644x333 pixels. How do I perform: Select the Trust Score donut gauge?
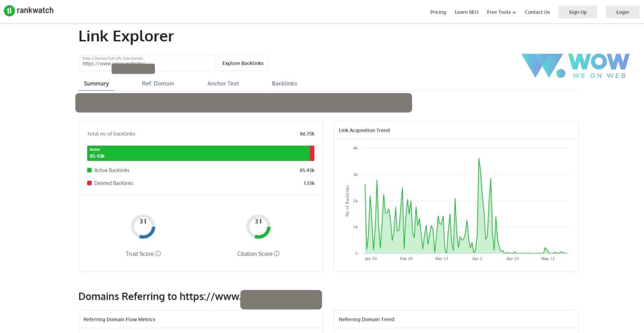coord(143,227)
